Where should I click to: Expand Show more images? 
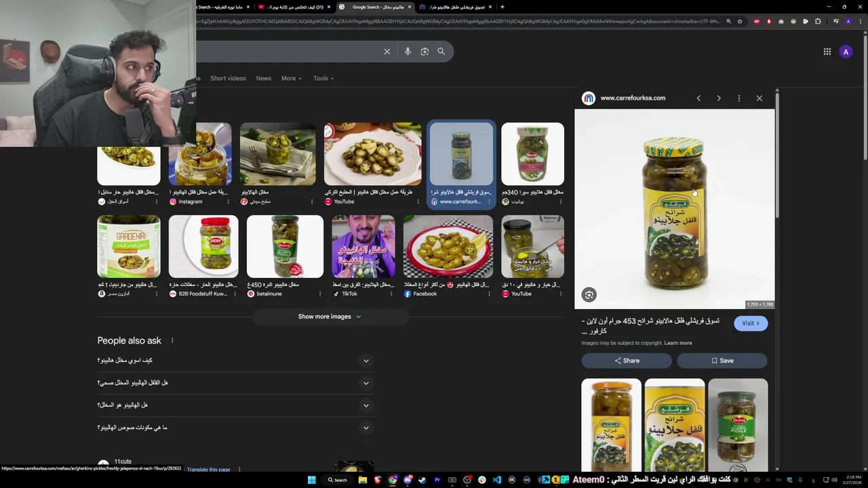pos(330,317)
